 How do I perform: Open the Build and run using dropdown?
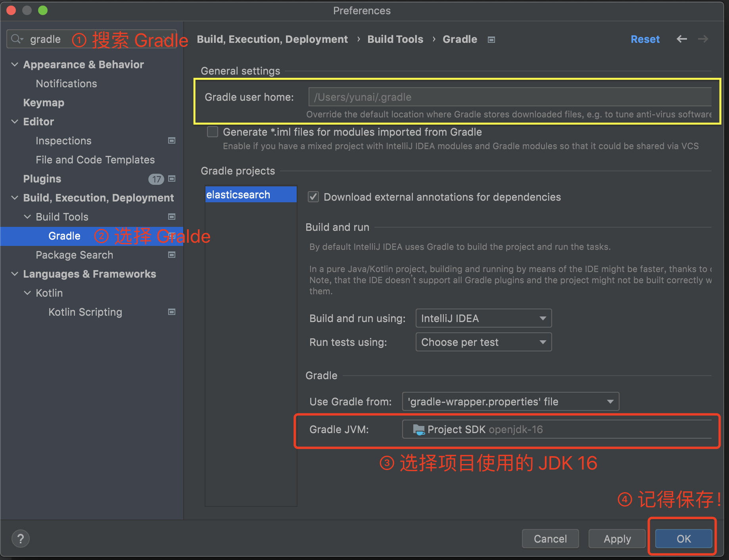pyautogui.click(x=543, y=318)
